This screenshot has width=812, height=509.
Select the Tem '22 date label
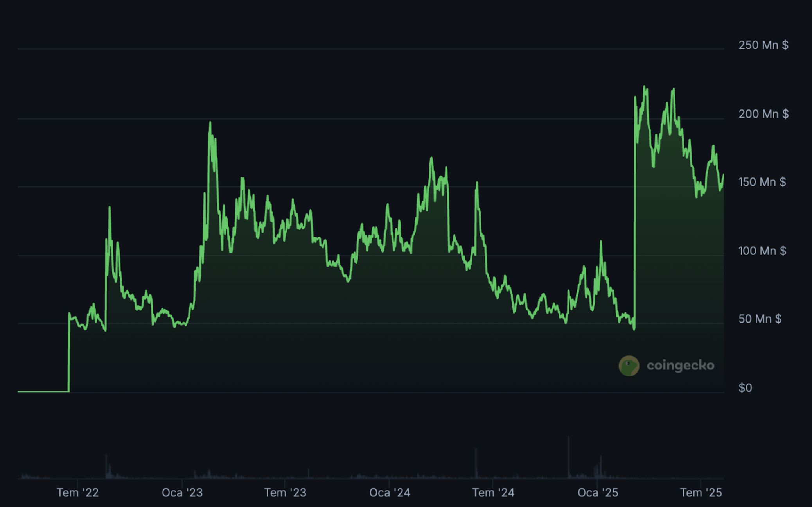click(x=77, y=493)
